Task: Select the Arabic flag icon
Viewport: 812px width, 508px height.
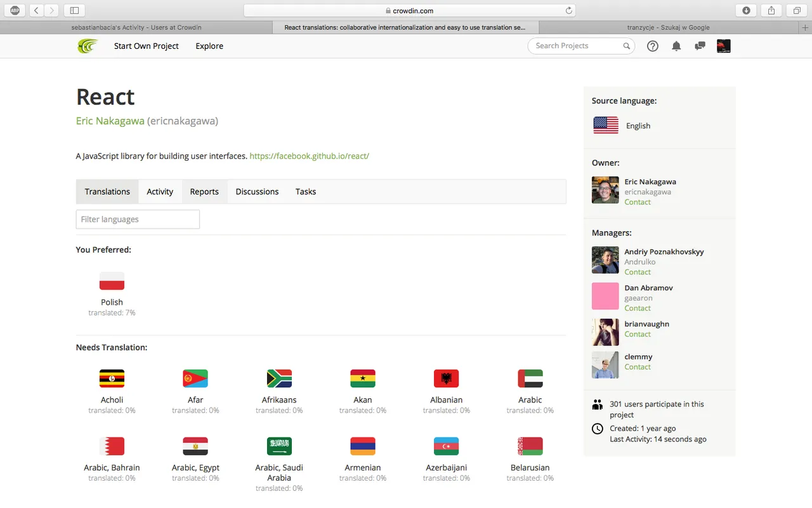Action: coord(530,378)
